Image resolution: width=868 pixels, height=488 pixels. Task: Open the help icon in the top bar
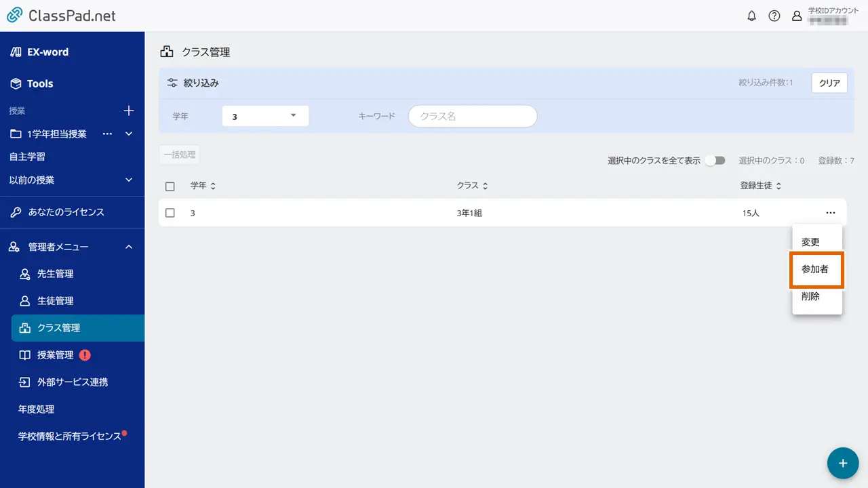[x=774, y=16]
